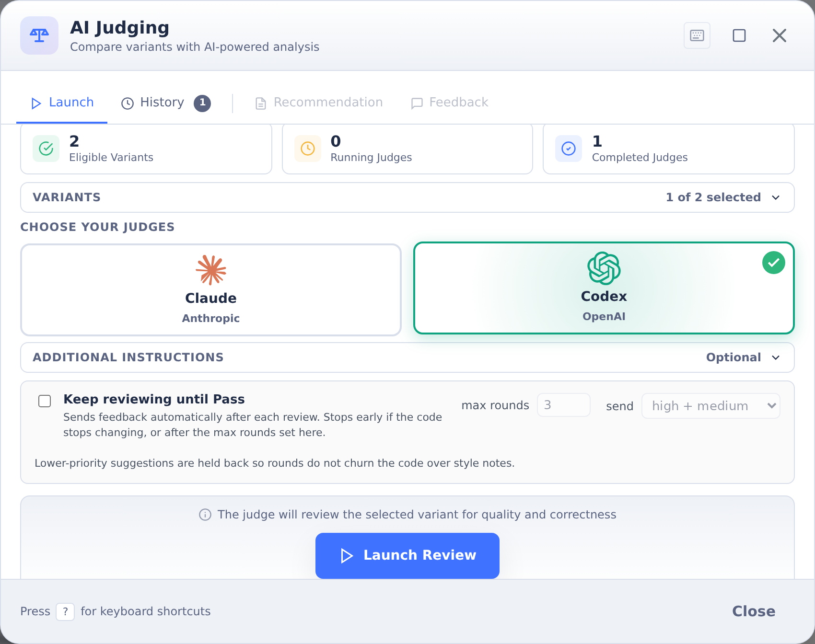Click the max rounds input field

coord(564,405)
